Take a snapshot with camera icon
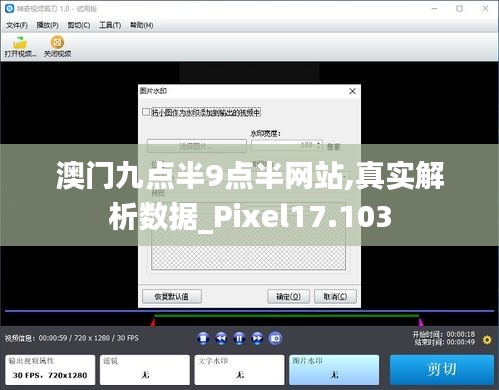This screenshot has height=390, width=499. coord(275,339)
